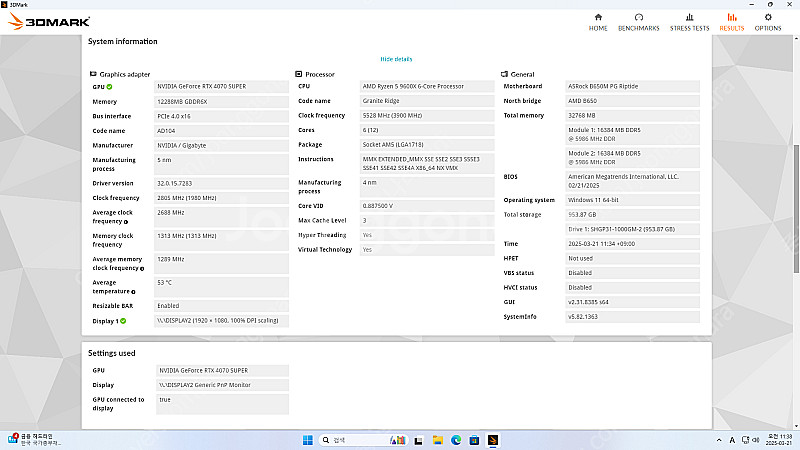Open the network and volume tray icons
This screenshot has width=800, height=450.
click(x=751, y=440)
